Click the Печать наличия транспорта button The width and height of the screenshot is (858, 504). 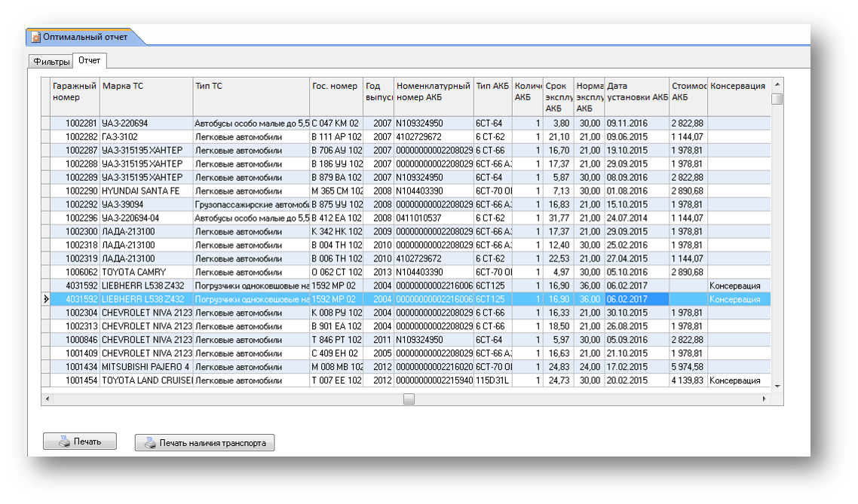[x=204, y=443]
